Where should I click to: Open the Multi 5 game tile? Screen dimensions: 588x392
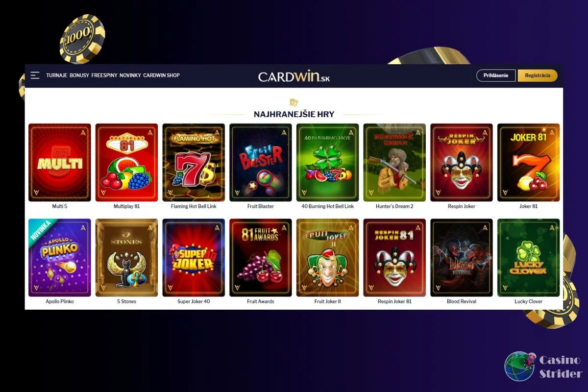point(60,163)
